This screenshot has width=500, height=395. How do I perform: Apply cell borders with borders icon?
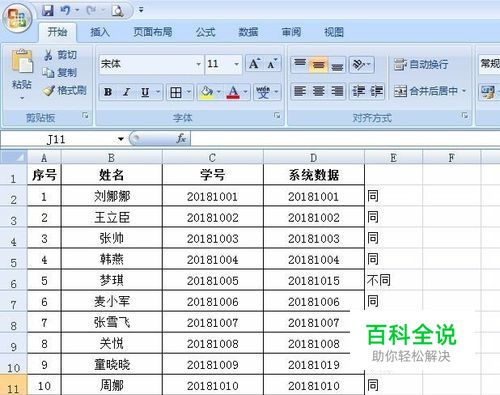pyautogui.click(x=176, y=92)
